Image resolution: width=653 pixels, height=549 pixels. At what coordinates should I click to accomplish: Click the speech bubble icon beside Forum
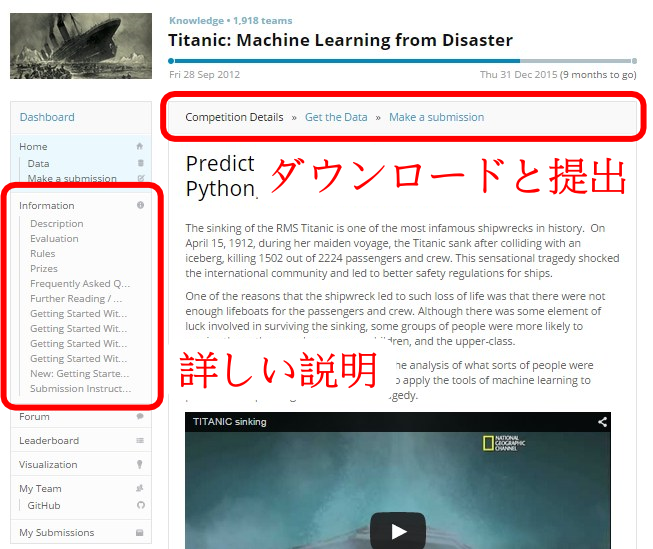(140, 416)
